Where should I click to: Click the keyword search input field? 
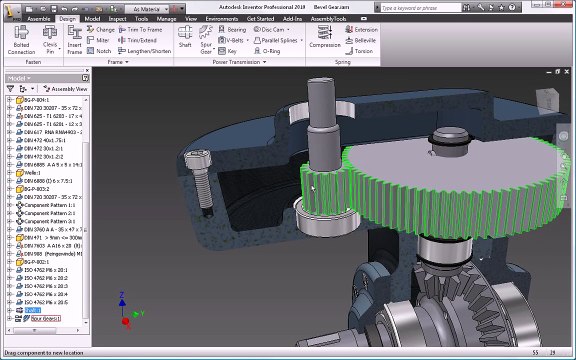coord(421,8)
